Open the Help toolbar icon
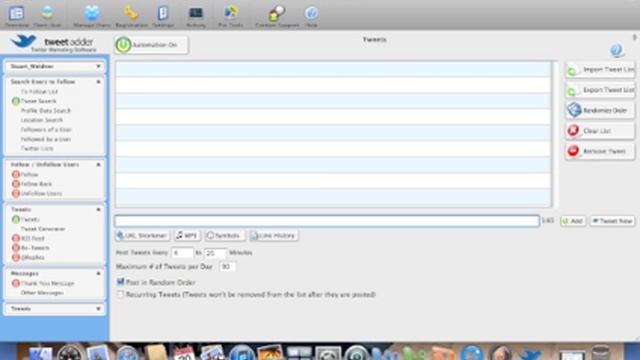 click(311, 15)
